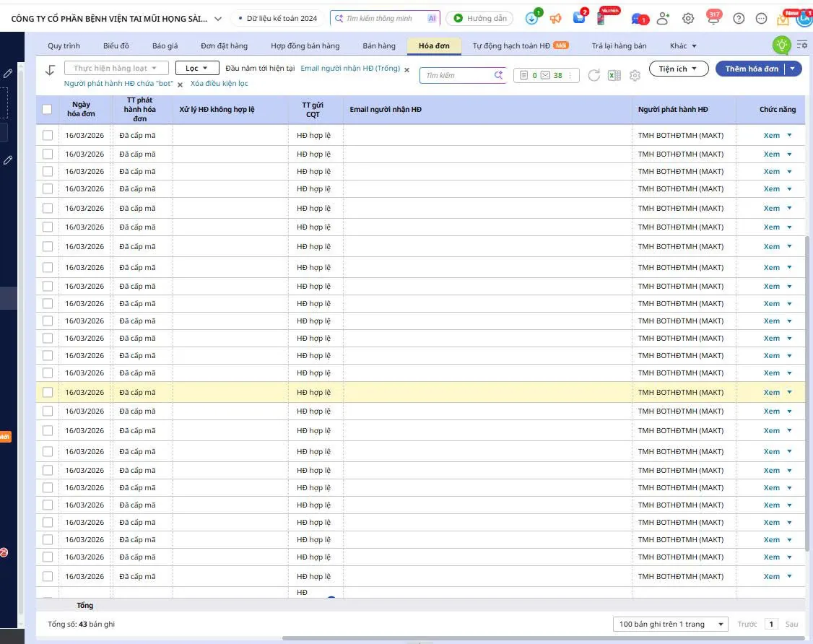Expand the company name dropdown chevron
This screenshot has height=644, width=813.
[218, 19]
